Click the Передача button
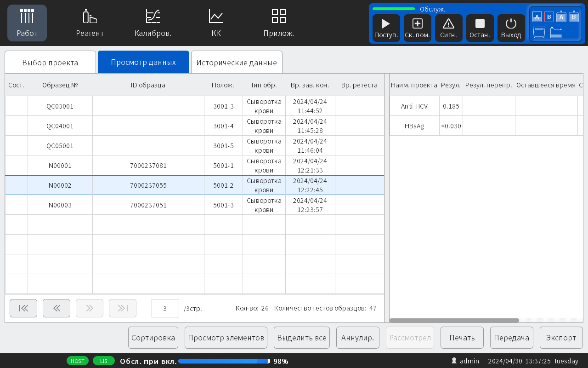588x368 pixels. [512, 338]
